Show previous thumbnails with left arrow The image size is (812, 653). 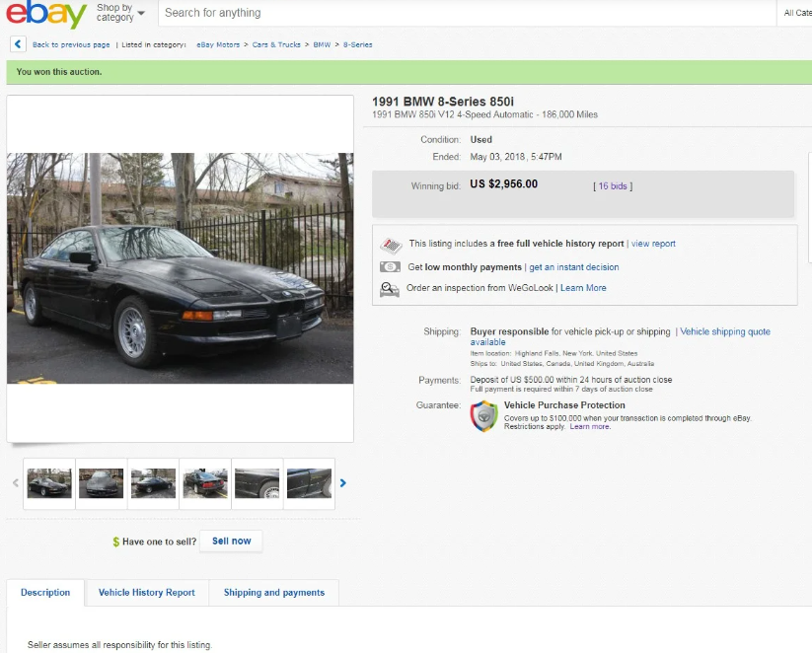tap(16, 483)
